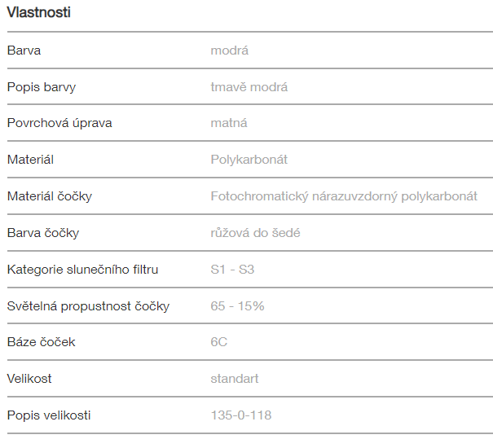
Task: Click the Báze čoček label
Action: pyautogui.click(x=41, y=342)
